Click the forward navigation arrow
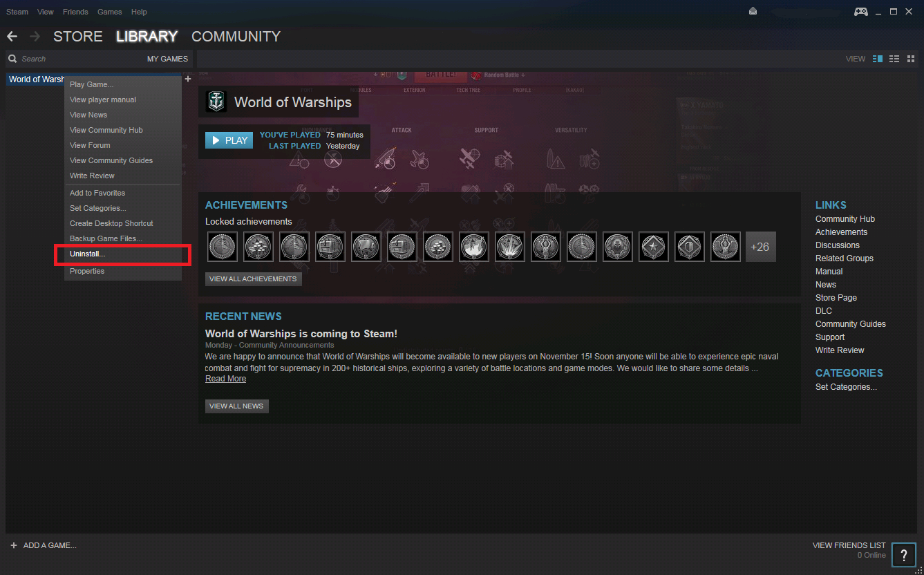Screen dimensions: 924x575 pyautogui.click(x=35, y=36)
